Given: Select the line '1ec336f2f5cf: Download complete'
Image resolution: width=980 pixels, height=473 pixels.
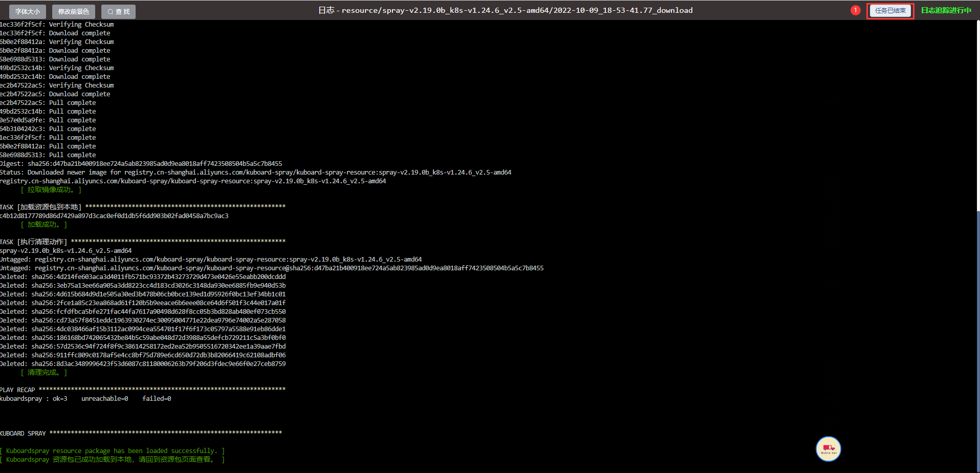Looking at the screenshot, I should [x=55, y=33].
